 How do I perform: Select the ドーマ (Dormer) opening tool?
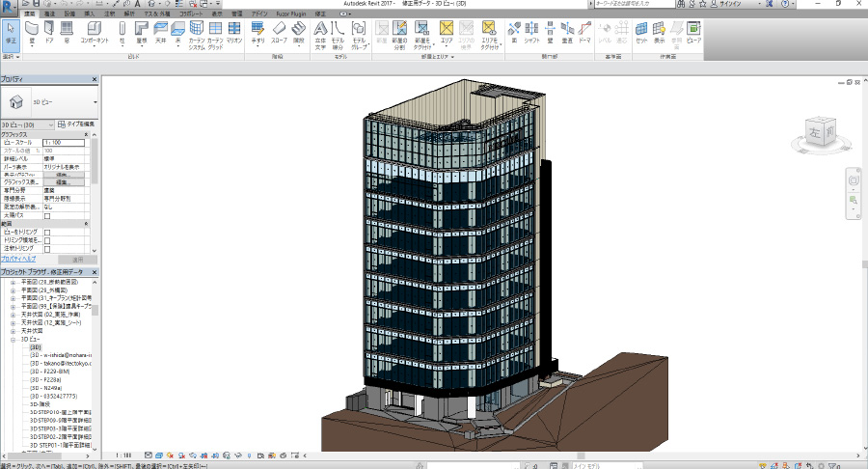pyautogui.click(x=584, y=33)
